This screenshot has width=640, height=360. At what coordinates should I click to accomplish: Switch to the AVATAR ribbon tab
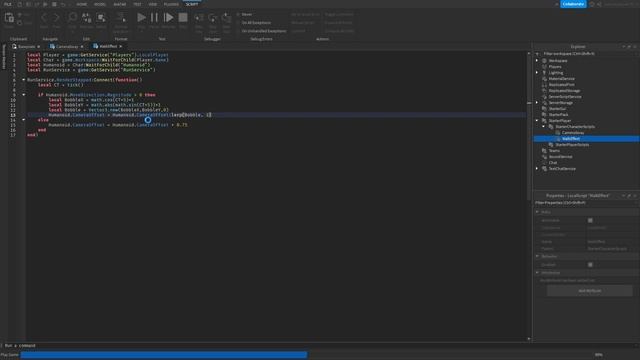point(120,4)
